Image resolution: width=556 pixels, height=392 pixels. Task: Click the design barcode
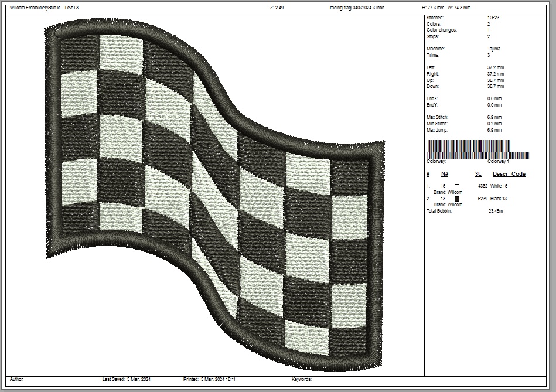[x=477, y=149]
